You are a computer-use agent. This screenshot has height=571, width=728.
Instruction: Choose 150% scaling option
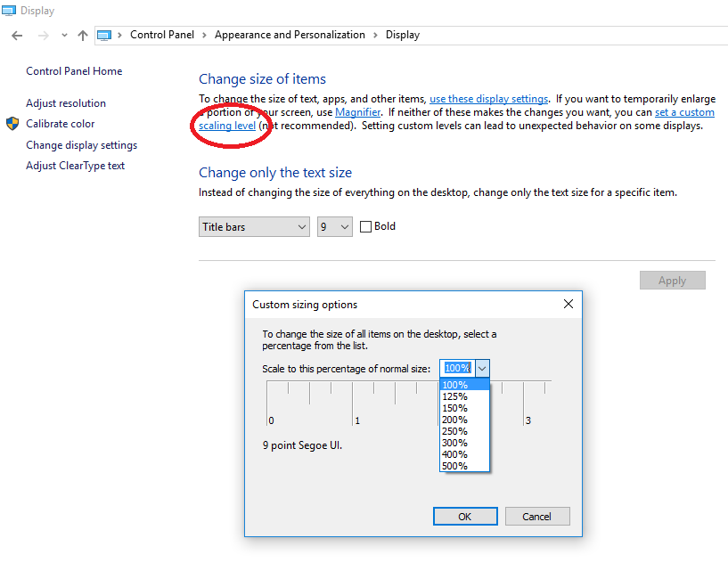pyautogui.click(x=464, y=408)
